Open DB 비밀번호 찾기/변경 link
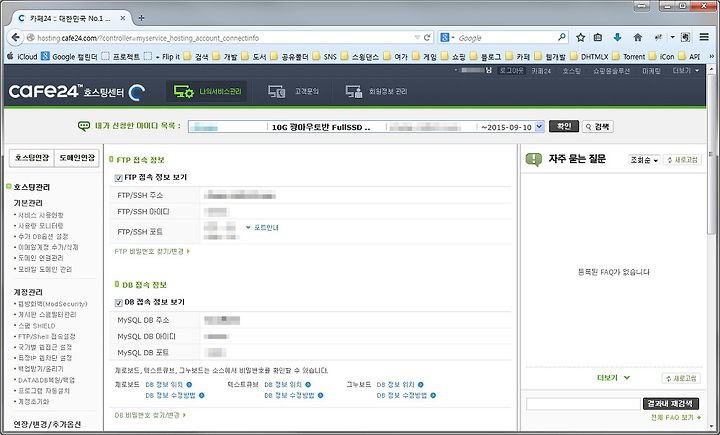Image resolution: width=720 pixels, height=435 pixels. click(x=150, y=415)
